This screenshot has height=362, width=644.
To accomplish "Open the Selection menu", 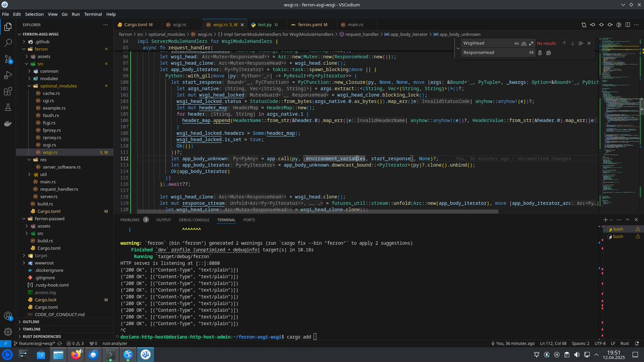I will [x=34, y=14].
